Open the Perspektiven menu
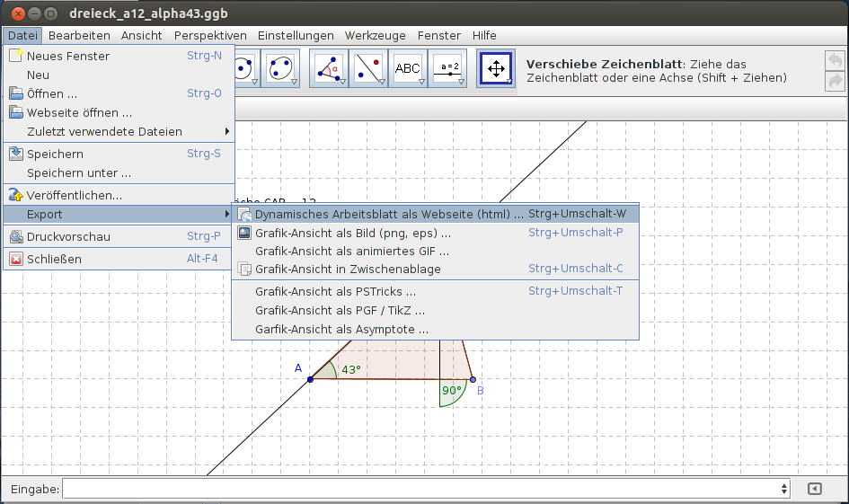The image size is (849, 504). [210, 35]
